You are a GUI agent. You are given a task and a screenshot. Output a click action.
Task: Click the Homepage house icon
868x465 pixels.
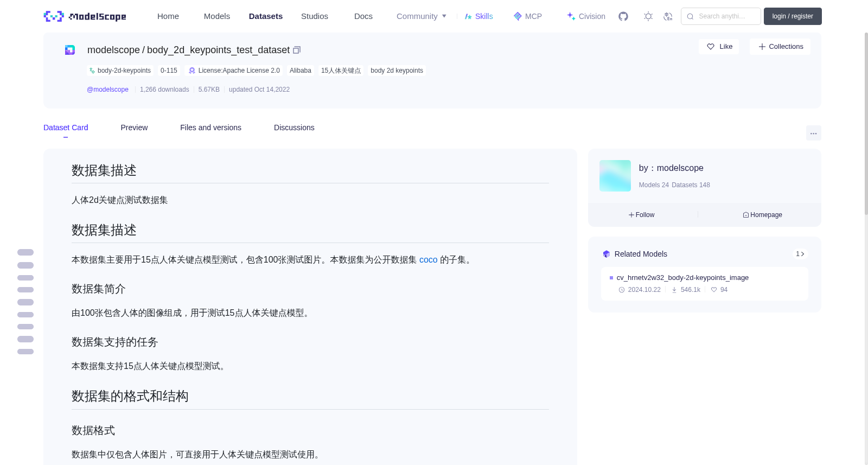[746, 215]
